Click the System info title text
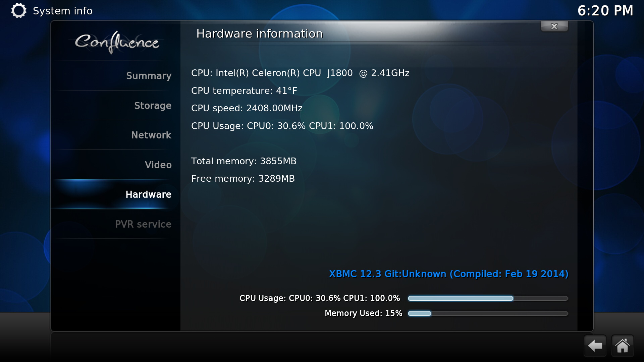644x362 pixels. click(x=63, y=11)
